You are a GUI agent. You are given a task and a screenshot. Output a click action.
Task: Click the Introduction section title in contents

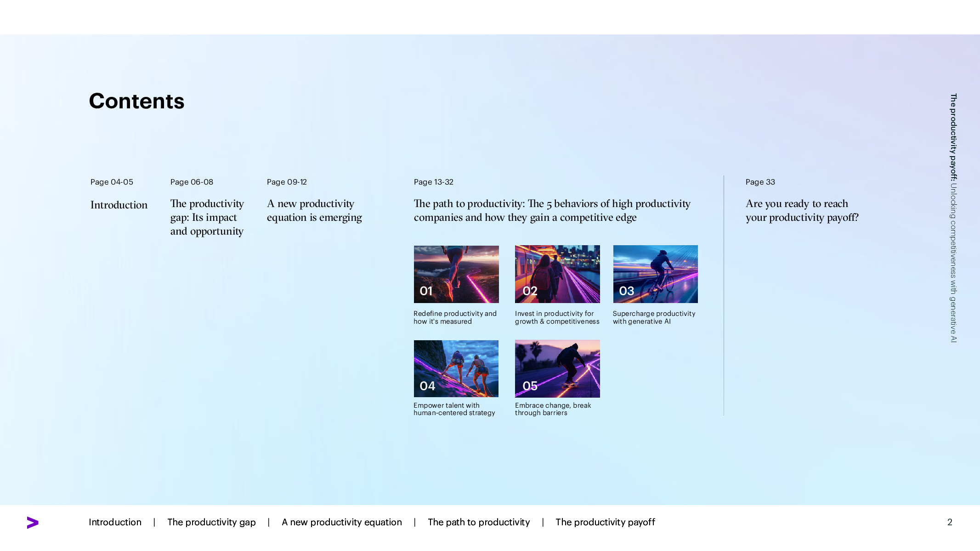[119, 205]
